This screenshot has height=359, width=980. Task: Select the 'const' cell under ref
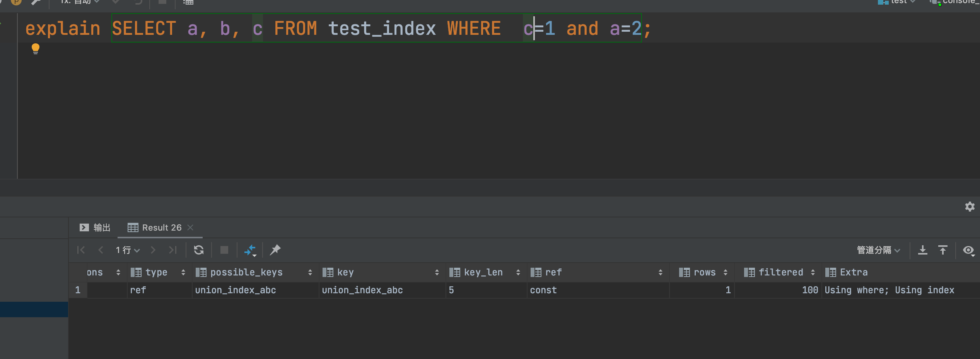coord(598,290)
